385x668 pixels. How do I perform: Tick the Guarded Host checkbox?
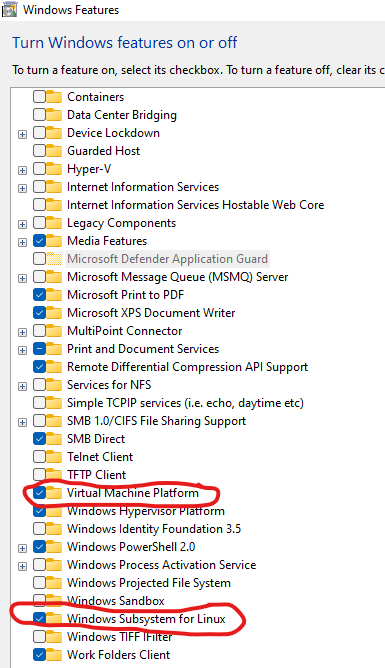(x=39, y=151)
